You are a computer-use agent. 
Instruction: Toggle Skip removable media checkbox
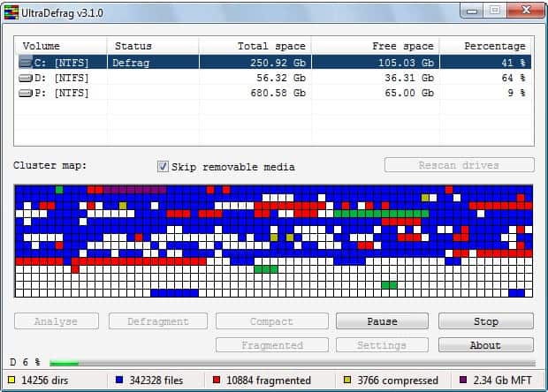[x=163, y=167]
